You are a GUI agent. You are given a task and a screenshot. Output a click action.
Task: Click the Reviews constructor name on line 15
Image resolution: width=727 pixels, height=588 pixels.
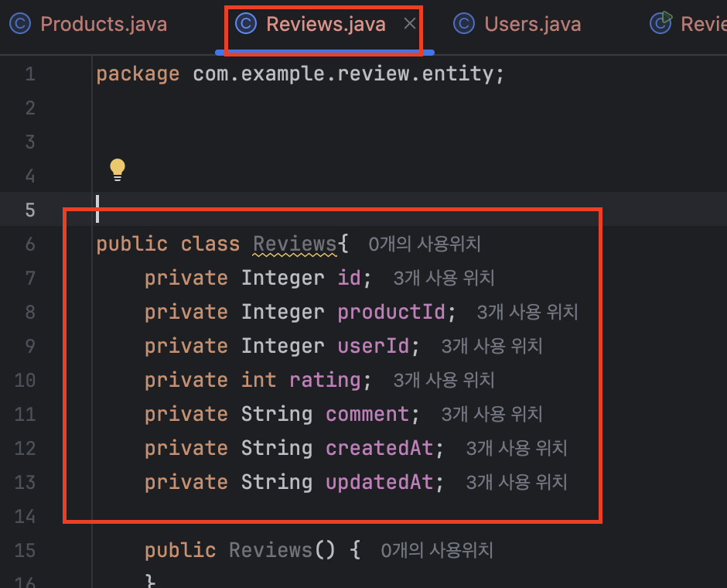[x=271, y=550]
